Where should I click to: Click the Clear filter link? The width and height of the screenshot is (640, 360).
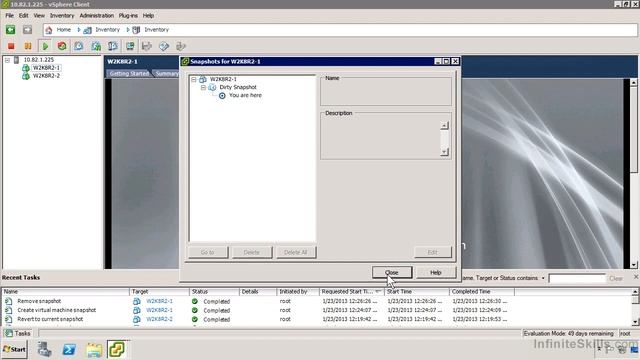(616, 278)
